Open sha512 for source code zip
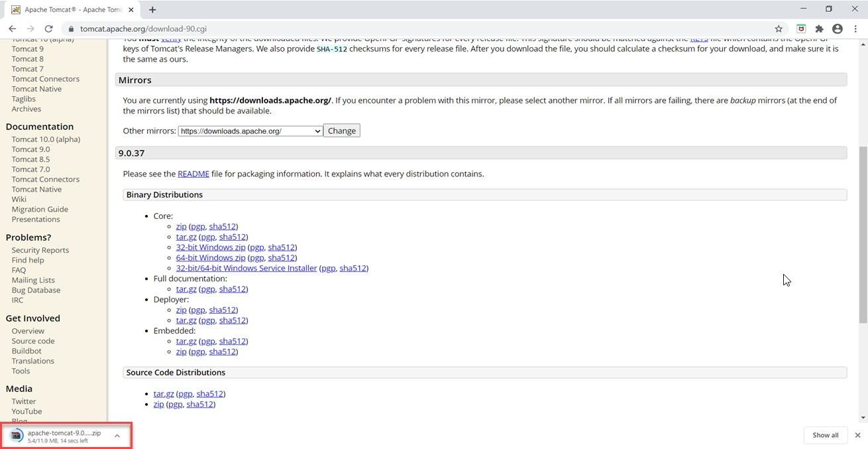The height and width of the screenshot is (449, 868). (x=199, y=405)
